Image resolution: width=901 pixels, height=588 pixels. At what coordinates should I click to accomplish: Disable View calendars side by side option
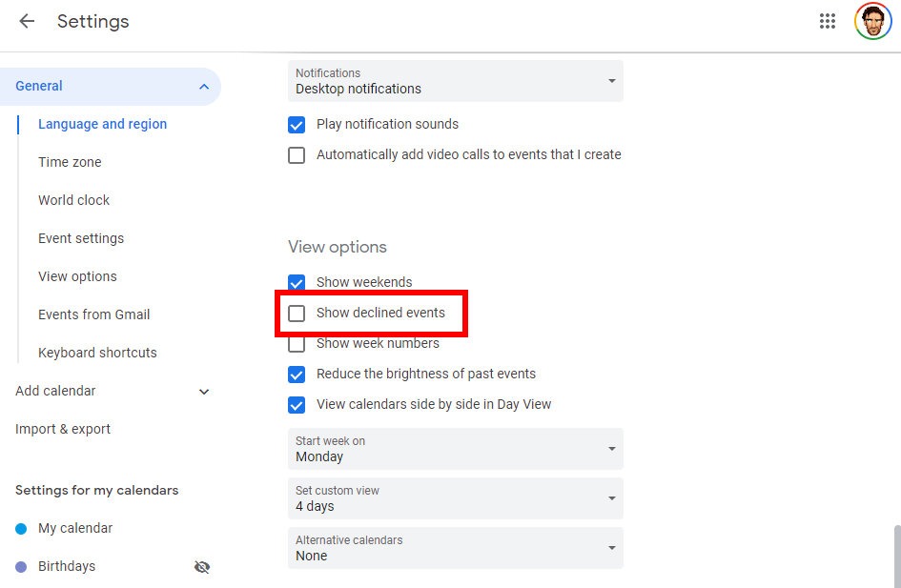pos(297,405)
